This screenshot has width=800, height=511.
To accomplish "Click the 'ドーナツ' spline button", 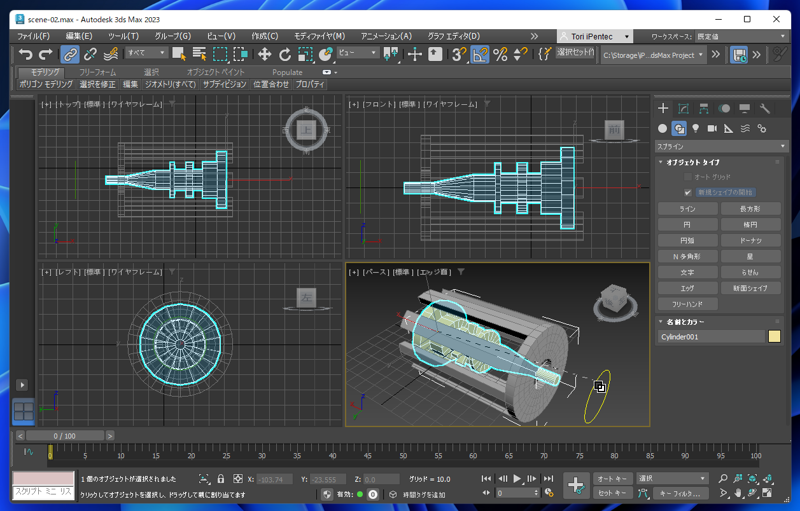I will click(751, 240).
